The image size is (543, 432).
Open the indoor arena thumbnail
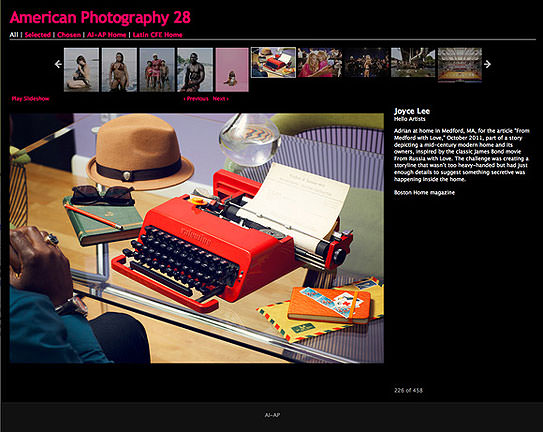(x=460, y=64)
